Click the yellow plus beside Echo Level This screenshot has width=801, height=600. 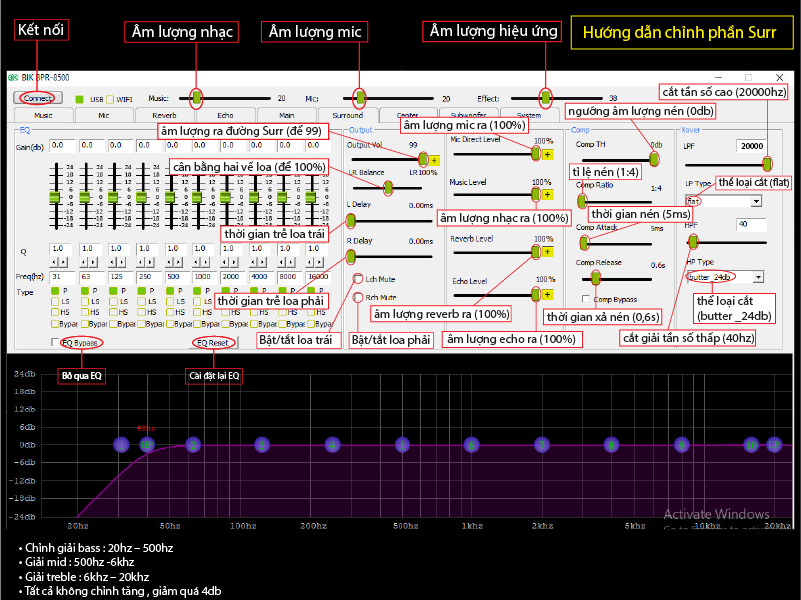(547, 295)
